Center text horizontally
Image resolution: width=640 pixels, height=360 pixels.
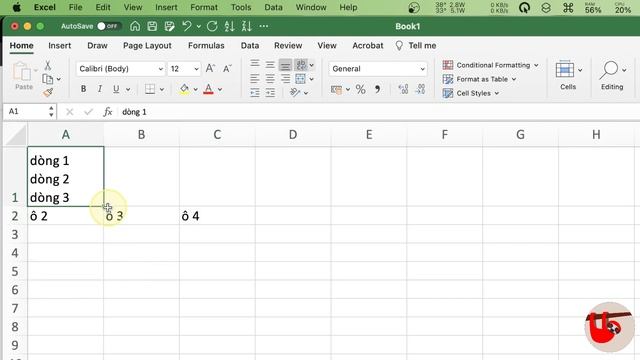click(270, 79)
